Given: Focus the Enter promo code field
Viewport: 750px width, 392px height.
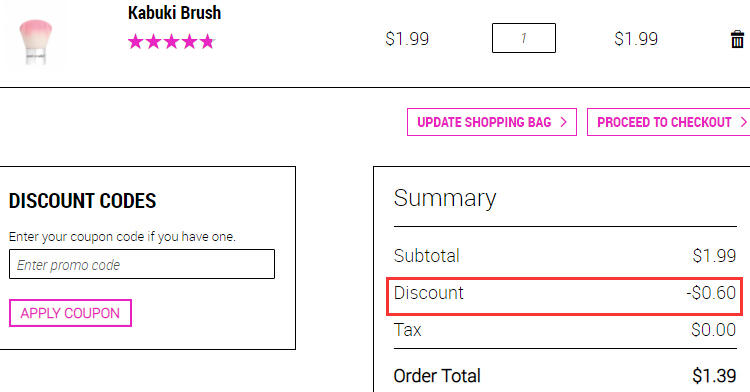Looking at the screenshot, I should [142, 264].
